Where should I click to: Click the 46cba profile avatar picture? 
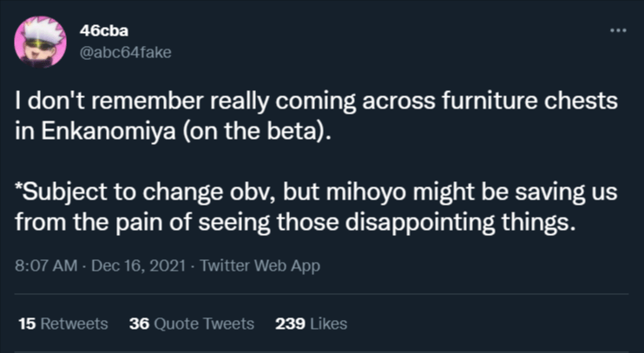tap(40, 42)
